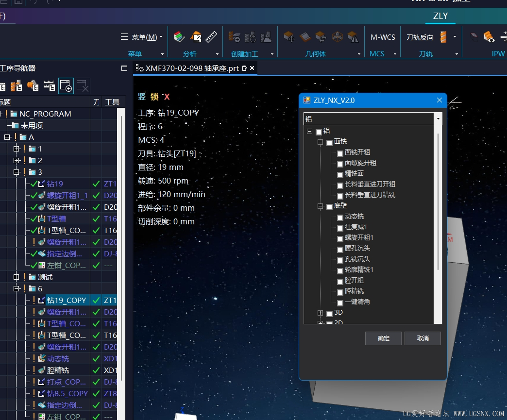Image resolution: width=507 pixels, height=420 pixels.
Task: Switch to machine tool view in navigator
Action: (16, 86)
